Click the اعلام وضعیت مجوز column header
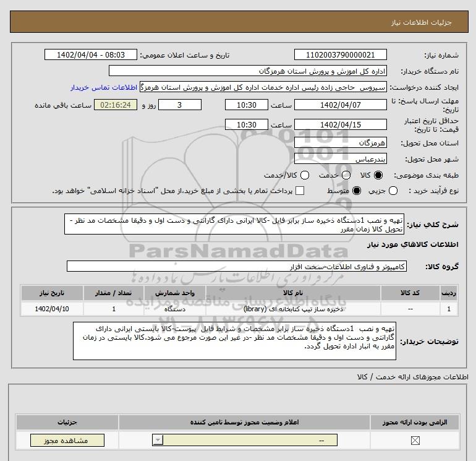The width and height of the screenshot is (476, 461). coord(244,422)
